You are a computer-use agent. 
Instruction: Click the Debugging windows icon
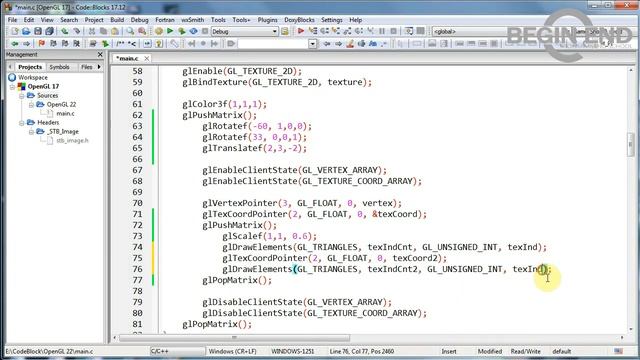tap(409, 31)
